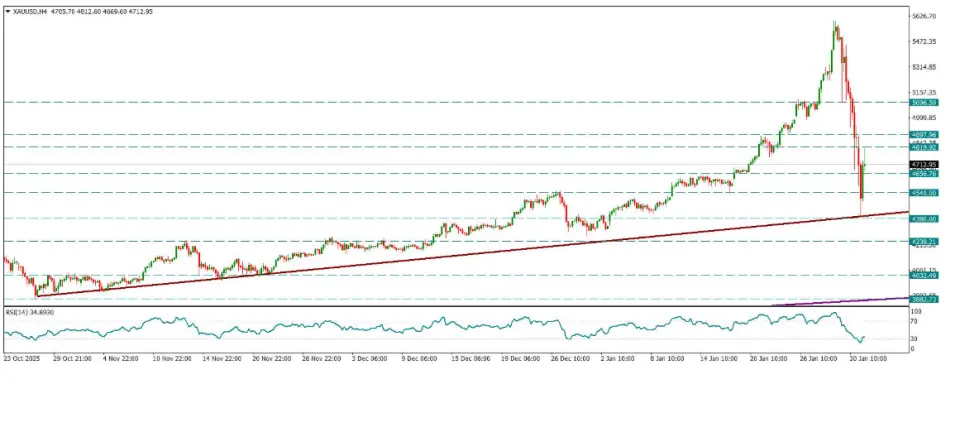Image resolution: width=960 pixels, height=437 pixels.
Task: Click the 5626.70 top price scale value
Action: (923, 17)
